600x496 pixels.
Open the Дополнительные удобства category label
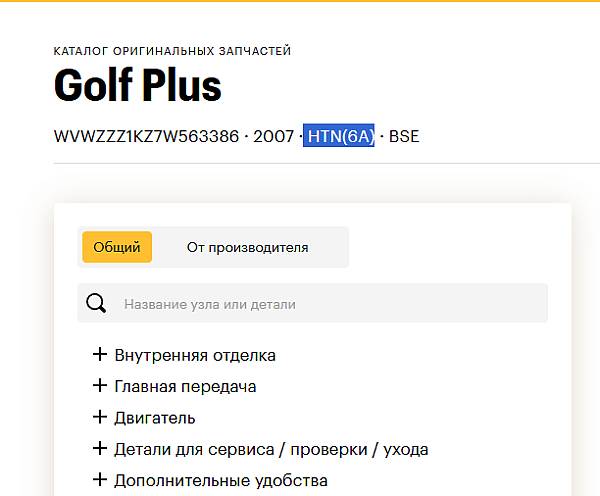221,480
